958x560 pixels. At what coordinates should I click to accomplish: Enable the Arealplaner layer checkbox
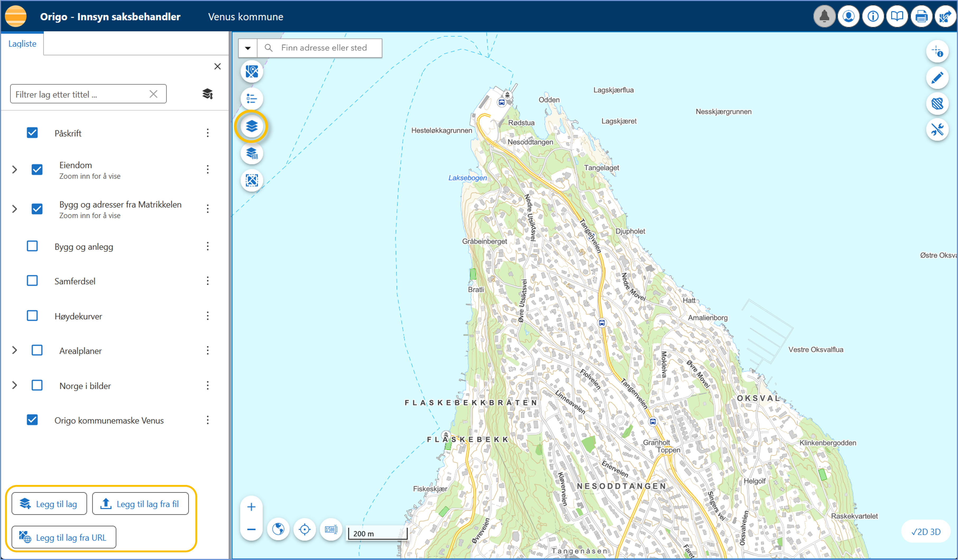coord(37,350)
